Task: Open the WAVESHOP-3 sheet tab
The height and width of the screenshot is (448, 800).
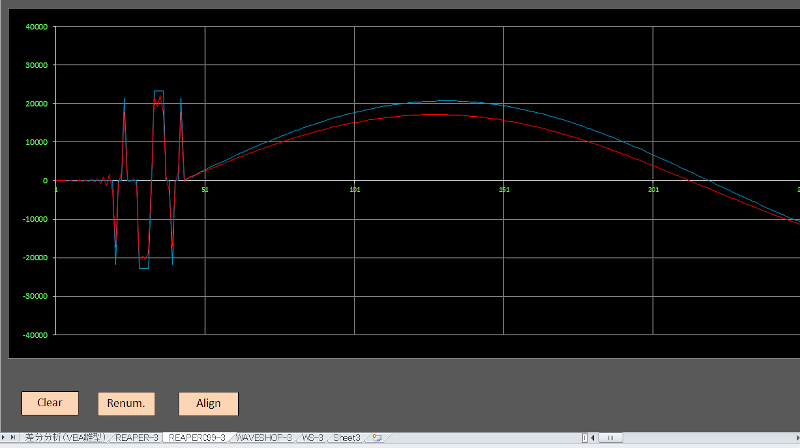Action: click(x=263, y=438)
